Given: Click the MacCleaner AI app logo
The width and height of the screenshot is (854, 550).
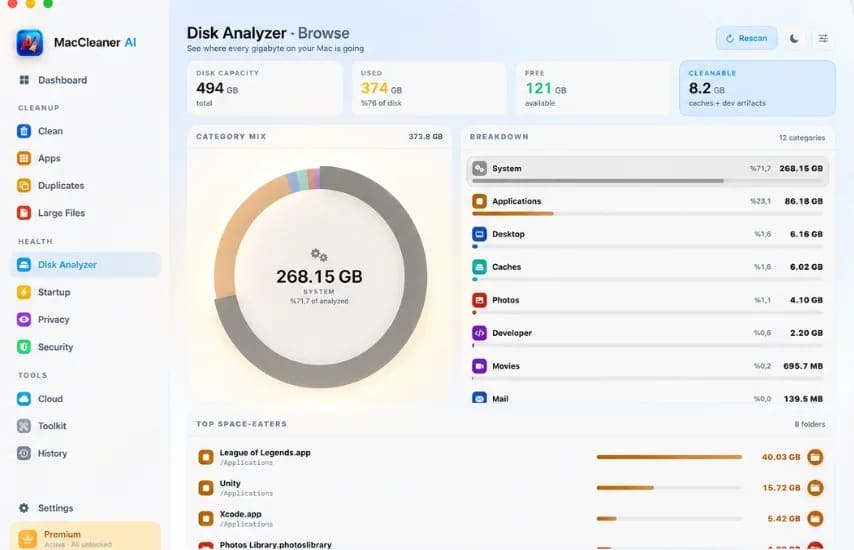Looking at the screenshot, I should [x=29, y=42].
